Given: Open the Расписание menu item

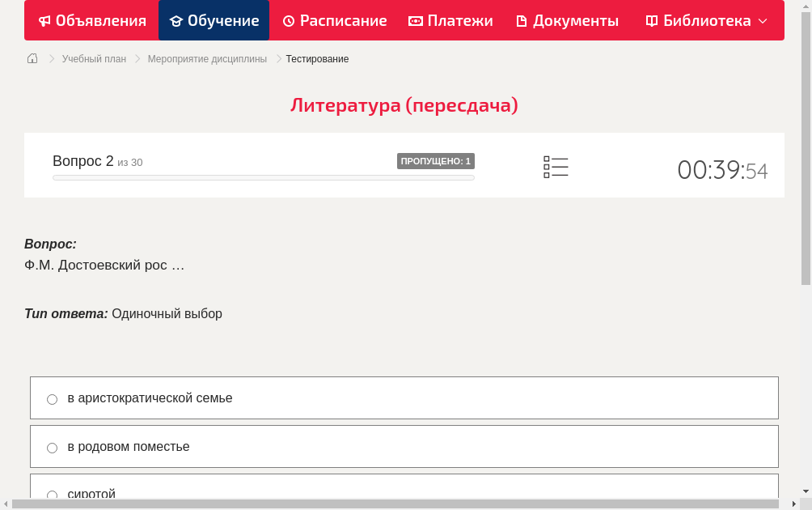Looking at the screenshot, I should click(334, 20).
